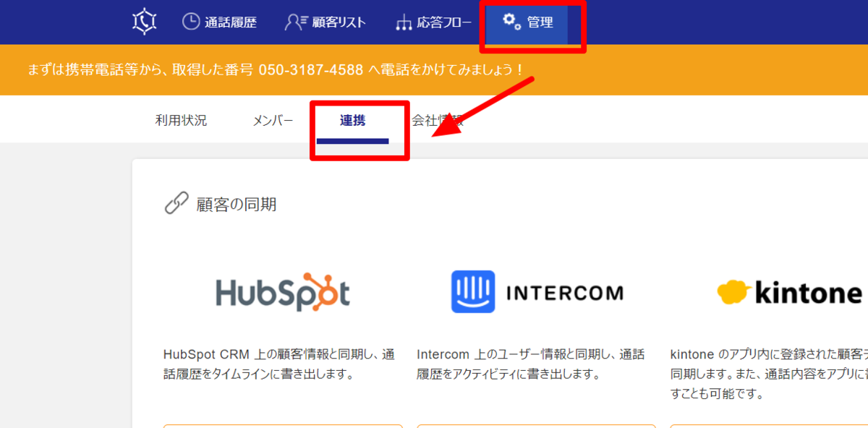Image resolution: width=868 pixels, height=428 pixels.
Task: Click the clock icon beside 通話履歴
Action: tap(191, 22)
